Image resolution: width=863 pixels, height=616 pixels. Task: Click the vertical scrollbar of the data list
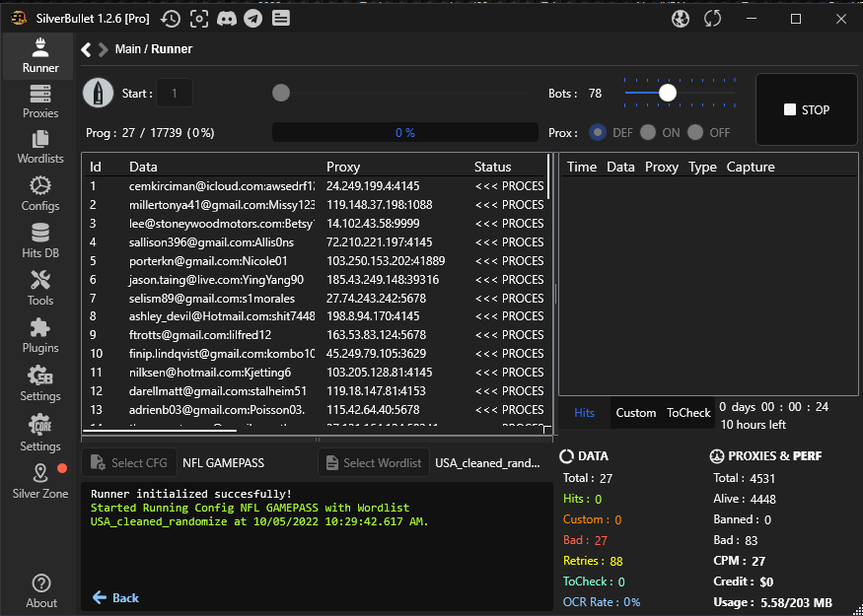click(548, 176)
